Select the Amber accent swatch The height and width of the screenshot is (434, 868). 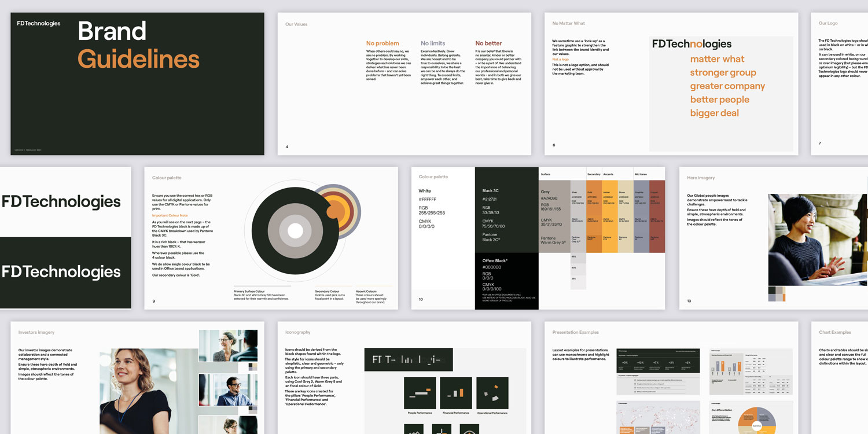point(609,216)
